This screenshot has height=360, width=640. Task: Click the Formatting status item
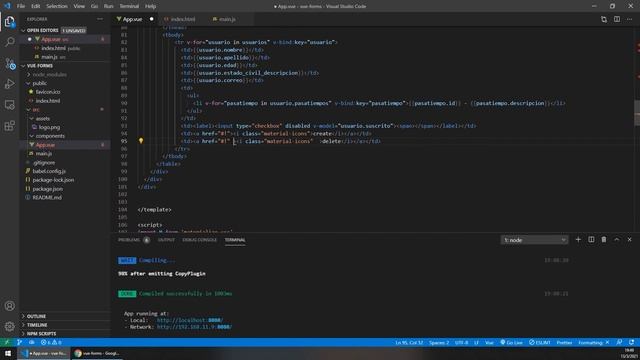click(593, 342)
